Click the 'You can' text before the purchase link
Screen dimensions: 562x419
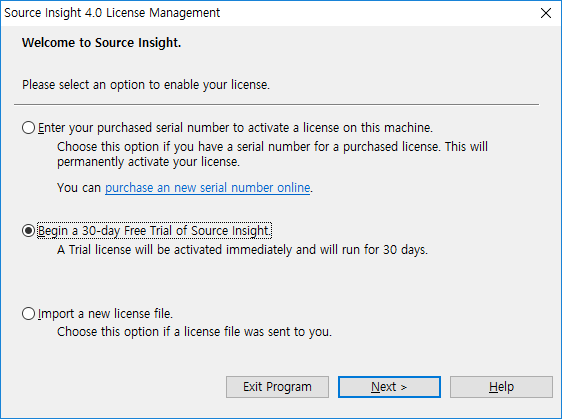click(79, 188)
